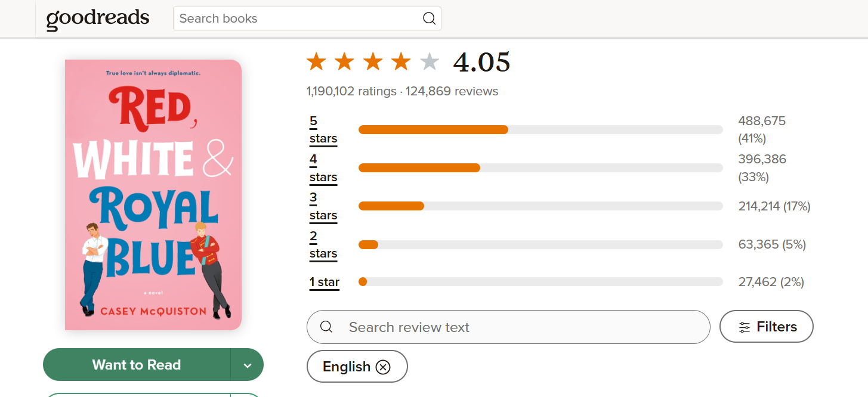Image resolution: width=868 pixels, height=397 pixels.
Task: Expand the Want to Read shelf dropdown
Action: 248,365
